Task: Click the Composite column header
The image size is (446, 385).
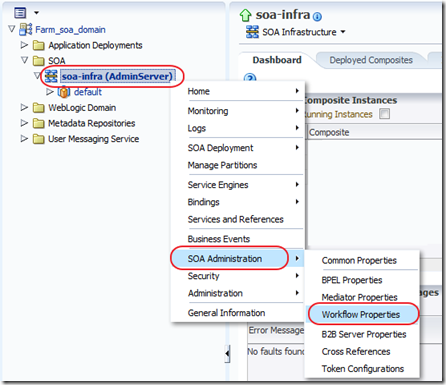Action: tap(329, 132)
